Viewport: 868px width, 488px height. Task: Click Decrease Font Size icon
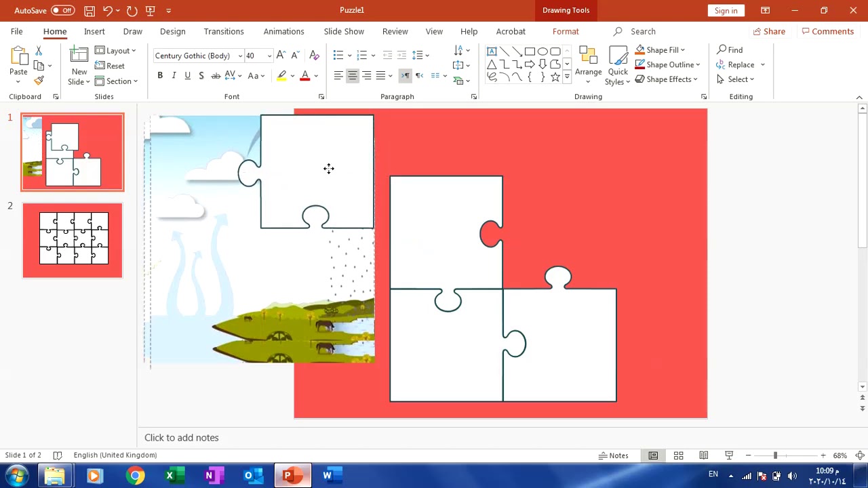coord(296,56)
